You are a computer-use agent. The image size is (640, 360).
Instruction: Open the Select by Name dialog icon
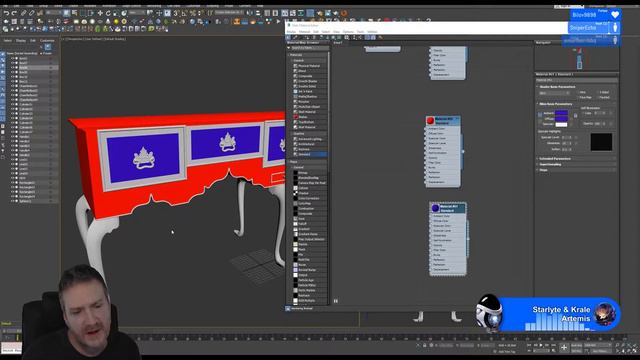pyautogui.click(x=74, y=13)
